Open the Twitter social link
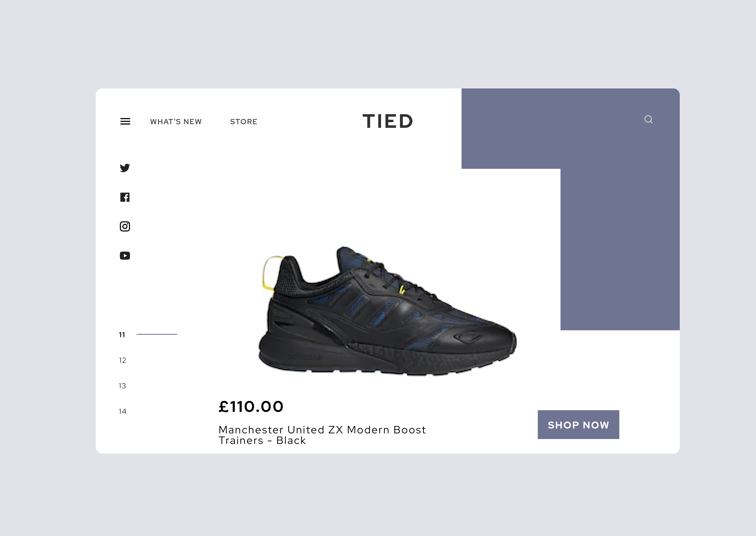This screenshot has width=756, height=536. pos(125,168)
